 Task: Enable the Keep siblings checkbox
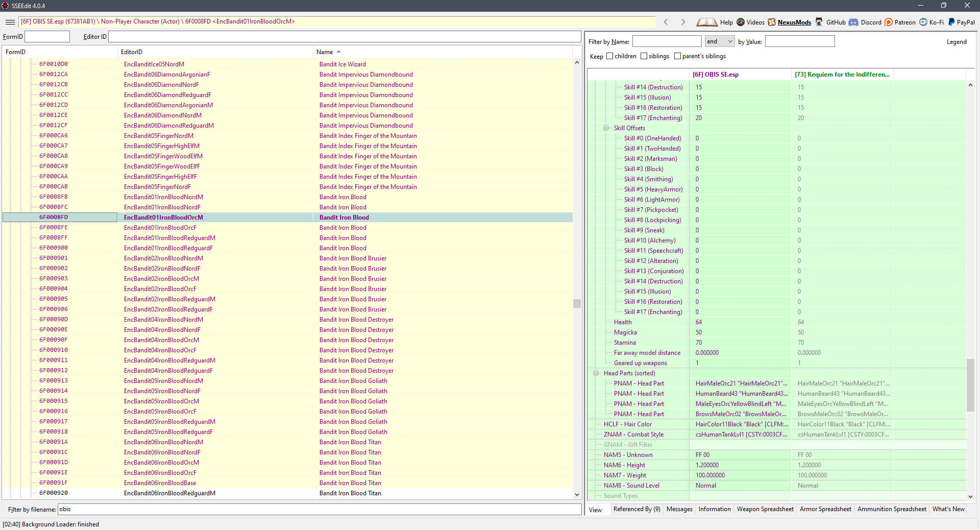tap(644, 56)
